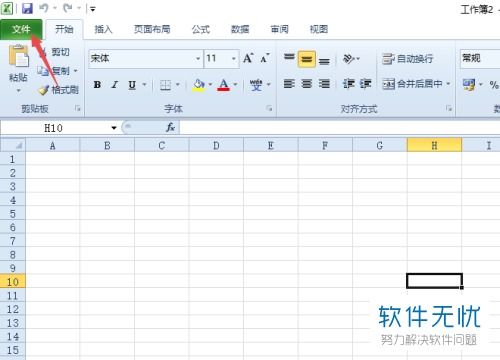Image resolution: width=500 pixels, height=360 pixels.
Task: Toggle bold formatting
Action: [x=97, y=85]
